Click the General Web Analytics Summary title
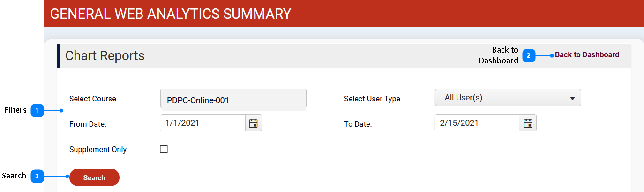 click(x=171, y=14)
